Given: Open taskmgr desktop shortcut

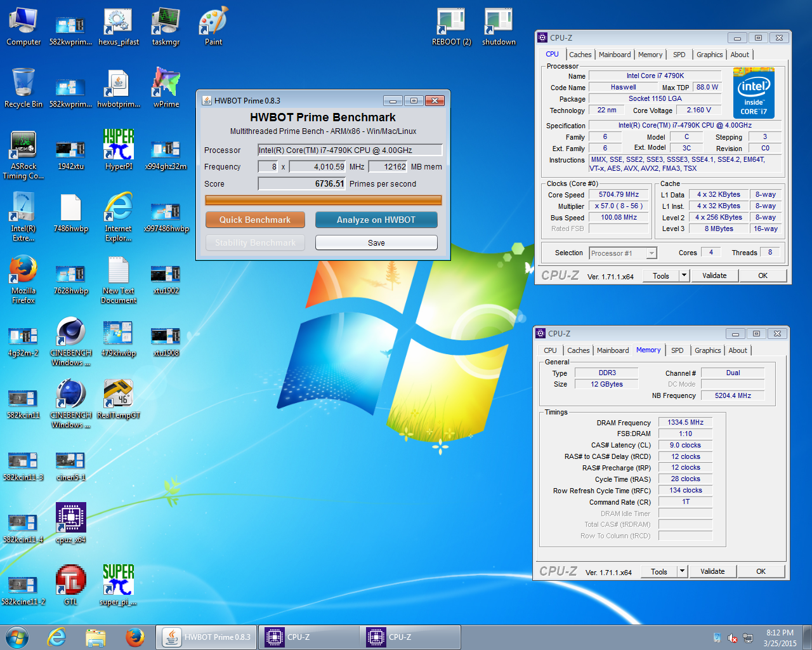Looking at the screenshot, I should (x=166, y=27).
